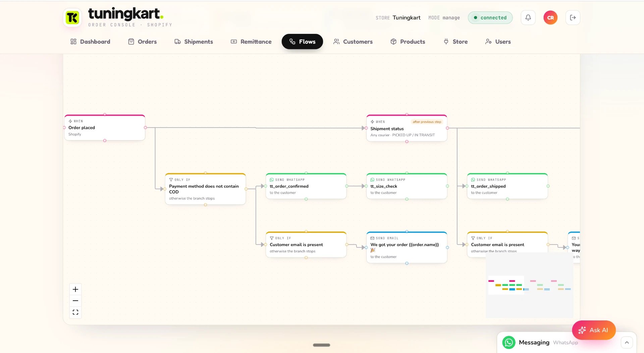Click the Tuningkart store name
The height and width of the screenshot is (353, 644).
pos(407,18)
